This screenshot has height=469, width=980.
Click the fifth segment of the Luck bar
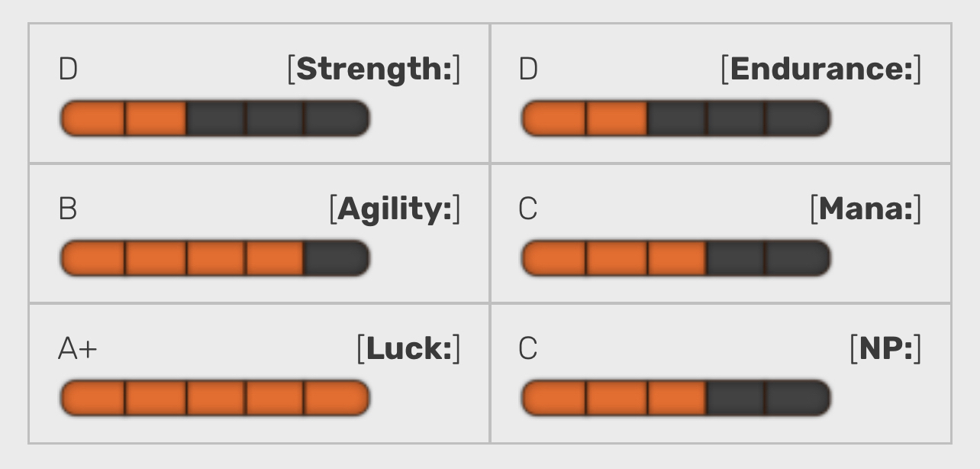tap(336, 398)
